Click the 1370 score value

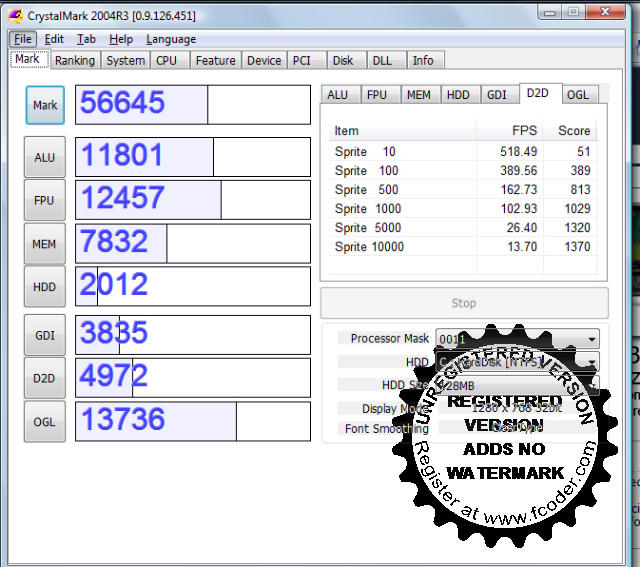click(x=577, y=247)
